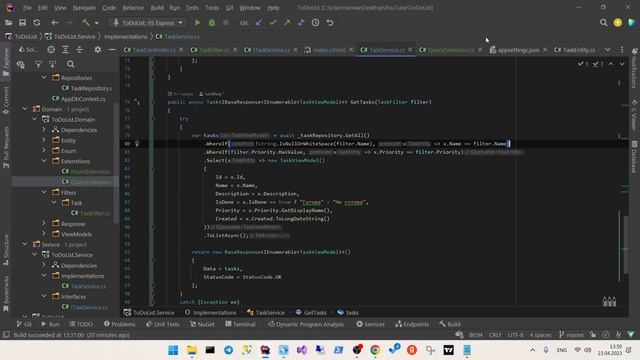Image resolution: width=640 pixels, height=360 pixels.
Task: Expand the ViewModels folder
Action: point(44,234)
